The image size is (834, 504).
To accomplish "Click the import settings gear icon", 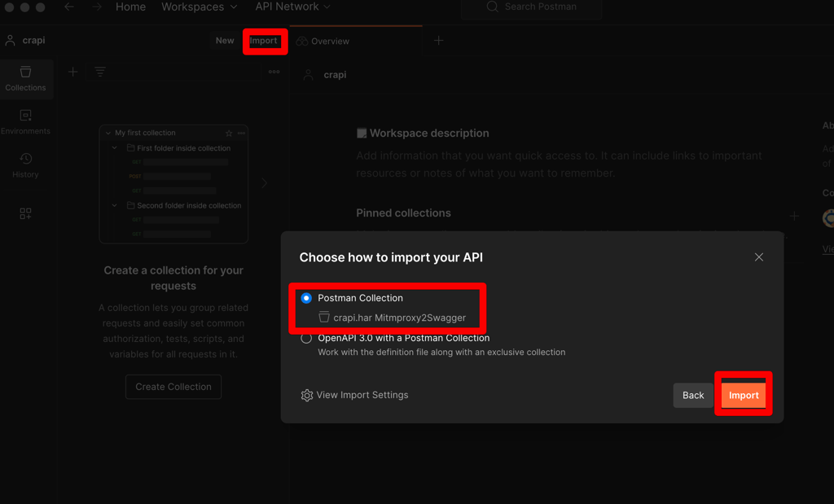I will click(x=307, y=396).
